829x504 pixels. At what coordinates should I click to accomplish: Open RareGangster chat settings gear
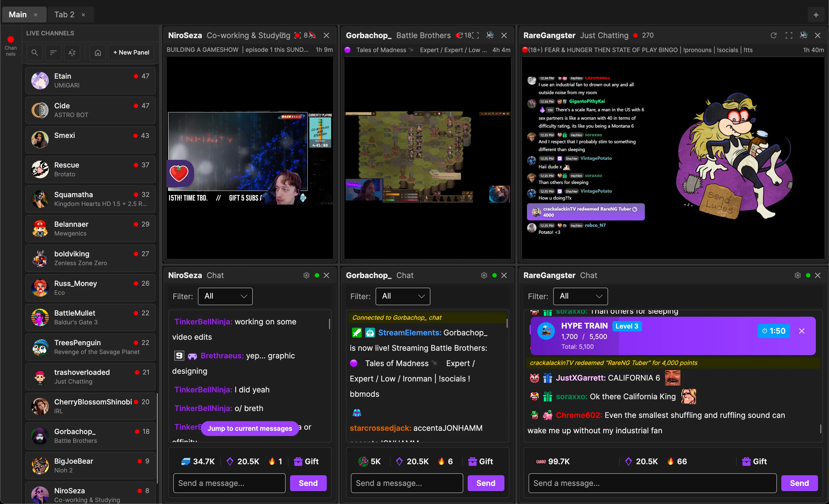click(x=797, y=275)
